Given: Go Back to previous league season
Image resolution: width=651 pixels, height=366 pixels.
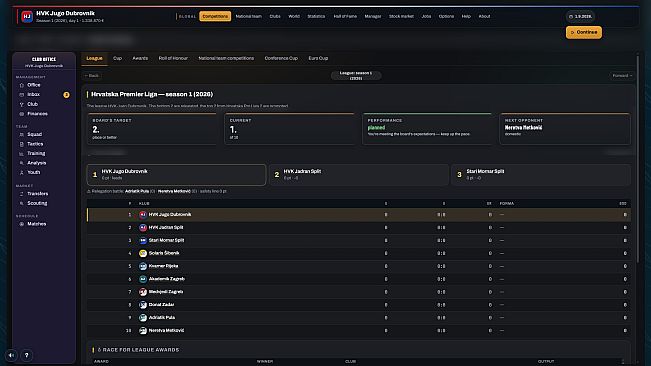Looking at the screenshot, I should 92,76.
